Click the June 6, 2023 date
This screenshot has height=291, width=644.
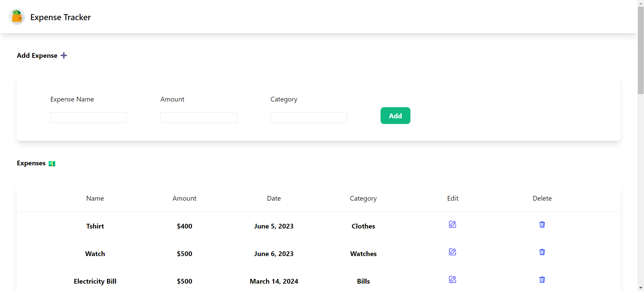point(274,254)
